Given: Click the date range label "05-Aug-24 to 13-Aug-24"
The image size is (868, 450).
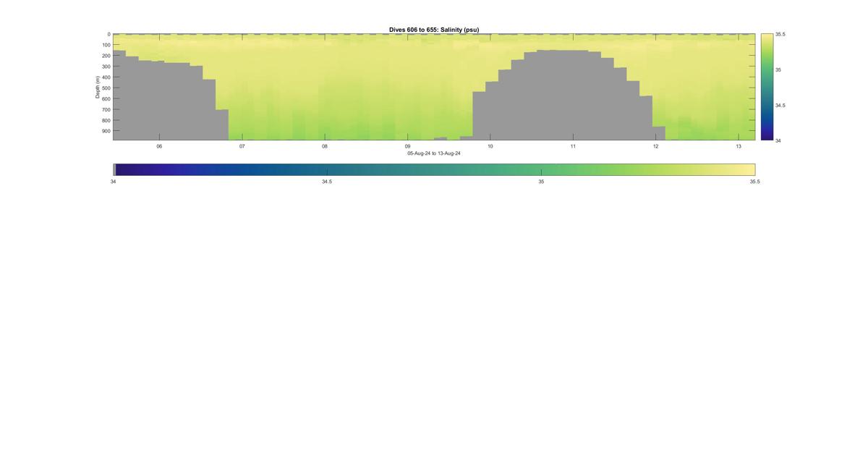Looking at the screenshot, I should (x=434, y=153).
